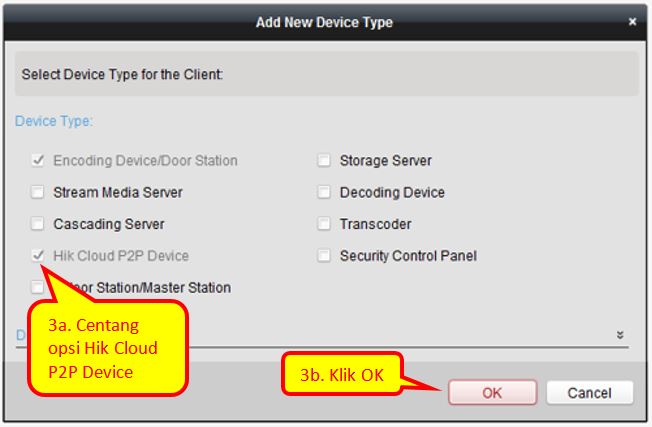
Task: Confirm with the OK button
Action: pos(492,393)
